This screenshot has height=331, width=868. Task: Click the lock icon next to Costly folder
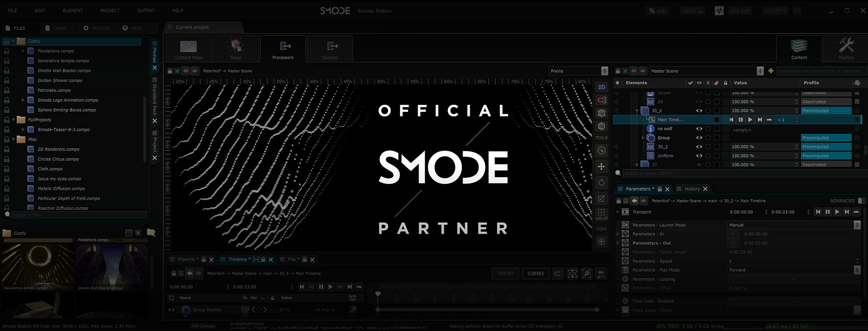[x=7, y=41]
